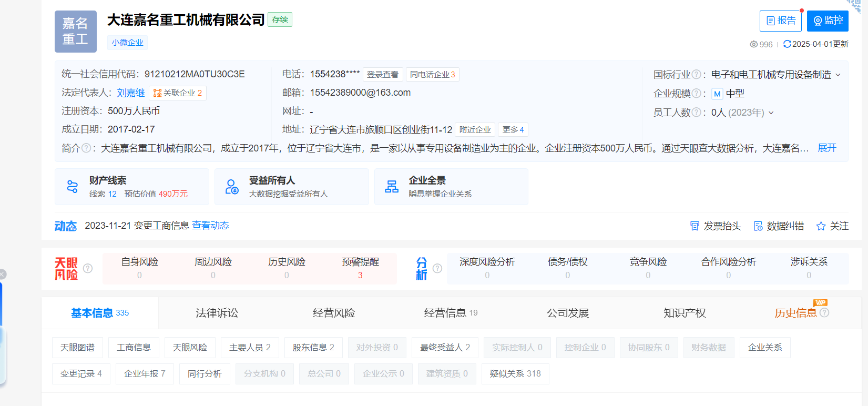The width and height of the screenshot is (868, 406).
Task: Jump to 企业年报 7 section
Action: click(145, 373)
